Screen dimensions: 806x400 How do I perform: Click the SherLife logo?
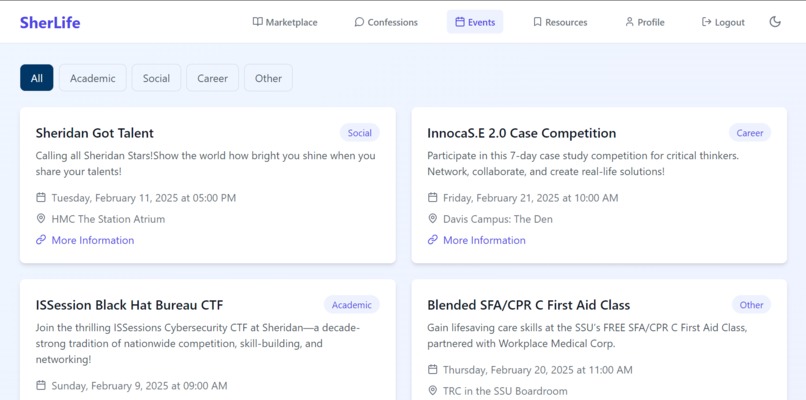(x=50, y=23)
